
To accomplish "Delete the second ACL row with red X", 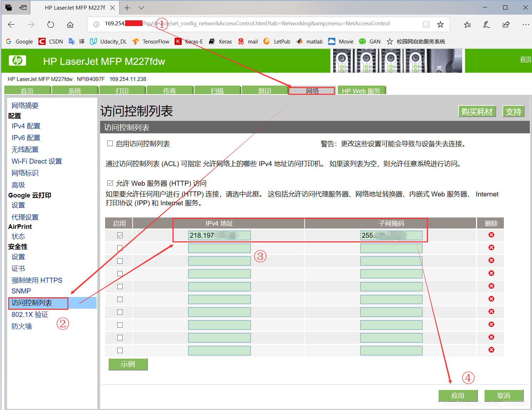I will tap(491, 247).
